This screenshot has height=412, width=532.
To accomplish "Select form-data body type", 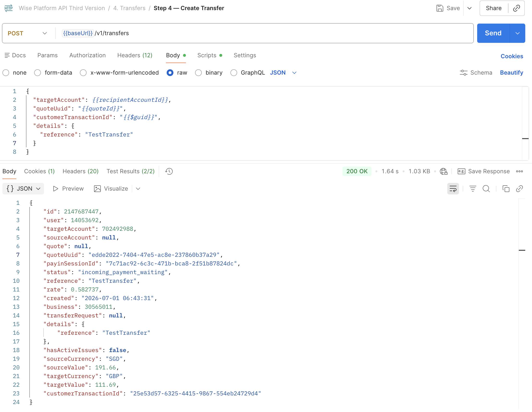I will pos(38,73).
